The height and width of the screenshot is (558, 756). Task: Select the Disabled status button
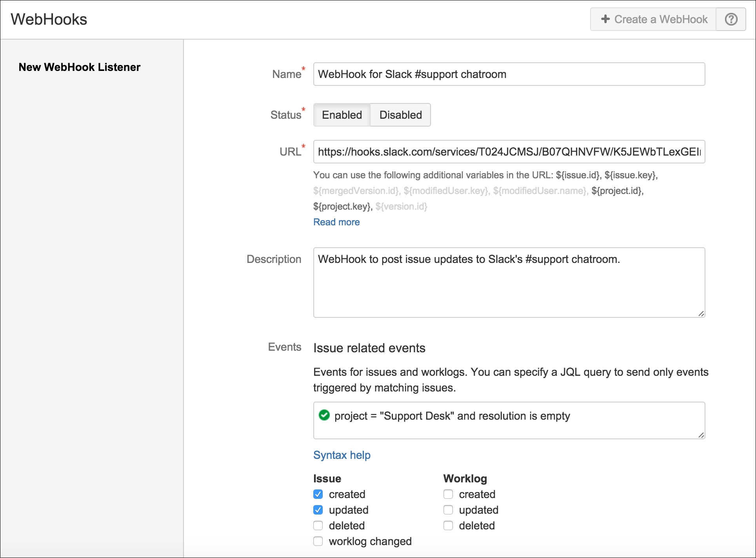coord(400,115)
